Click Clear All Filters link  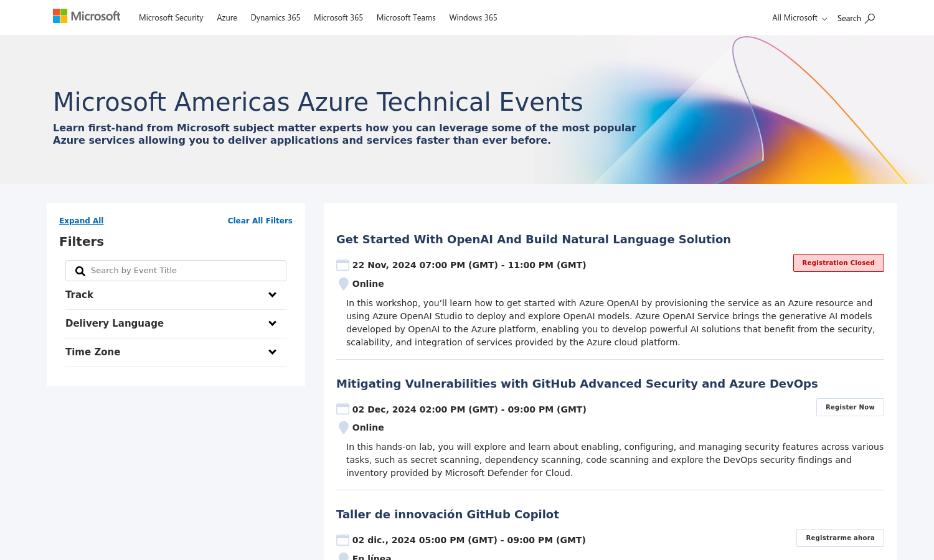260,221
